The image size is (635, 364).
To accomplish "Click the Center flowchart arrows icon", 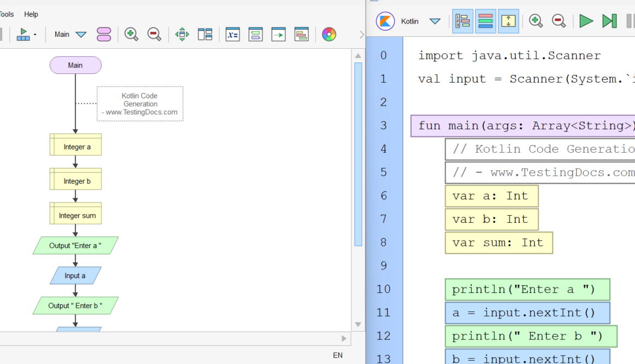I will [x=182, y=34].
